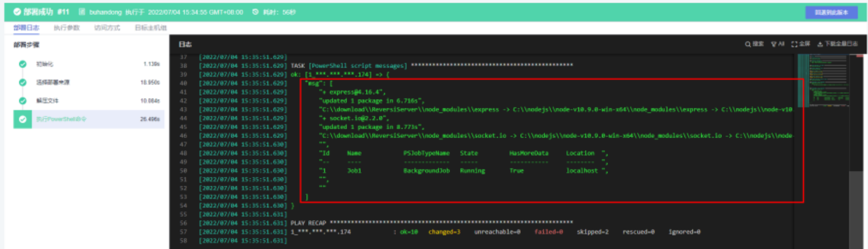Click the ignored=0 recap value
This screenshot has width=868, height=249.
pyautogui.click(x=684, y=232)
